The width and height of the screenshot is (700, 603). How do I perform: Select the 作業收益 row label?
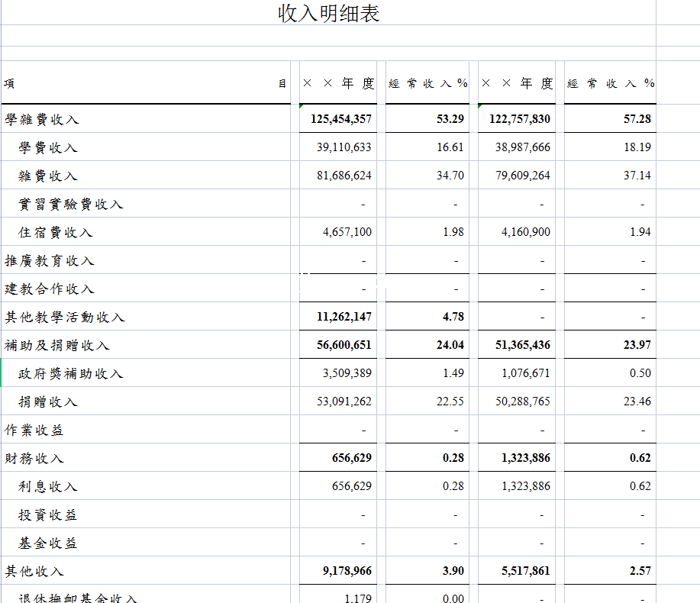[x=34, y=430]
